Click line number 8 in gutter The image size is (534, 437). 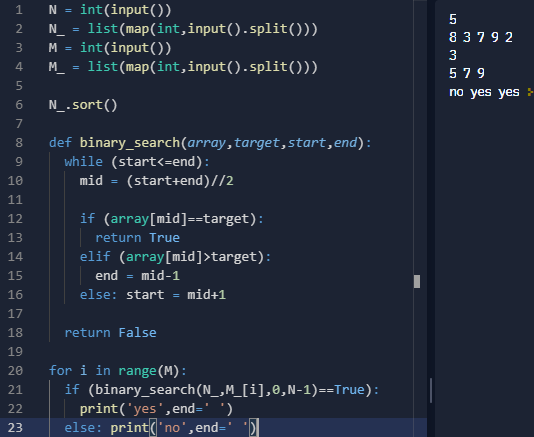click(x=19, y=143)
